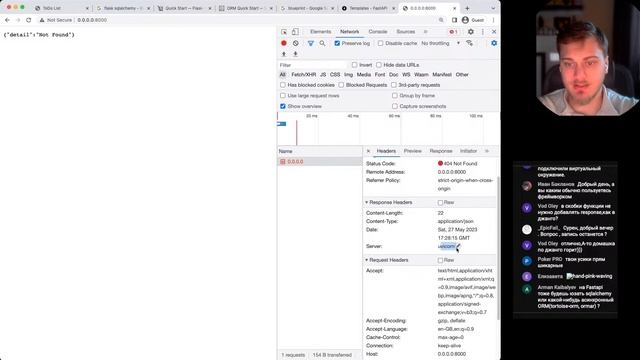Image resolution: width=640 pixels, height=360 pixels.
Task: Open the tab search chevron
Action: 493,8
